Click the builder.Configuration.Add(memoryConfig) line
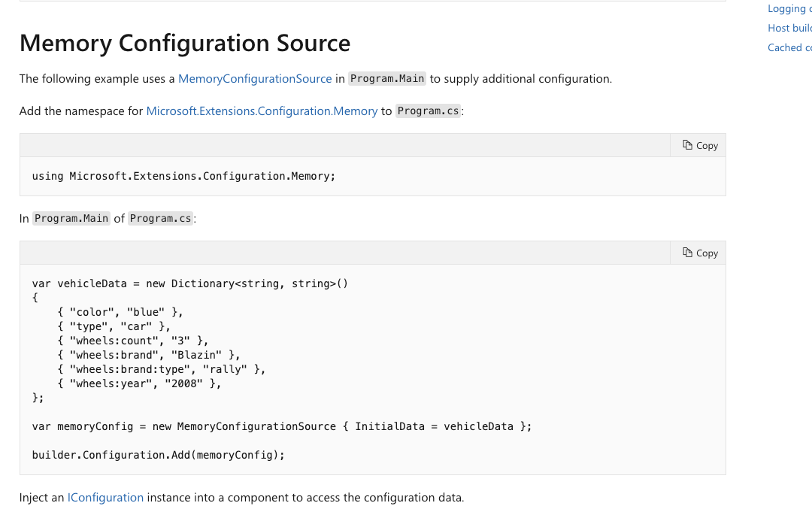 (x=159, y=455)
